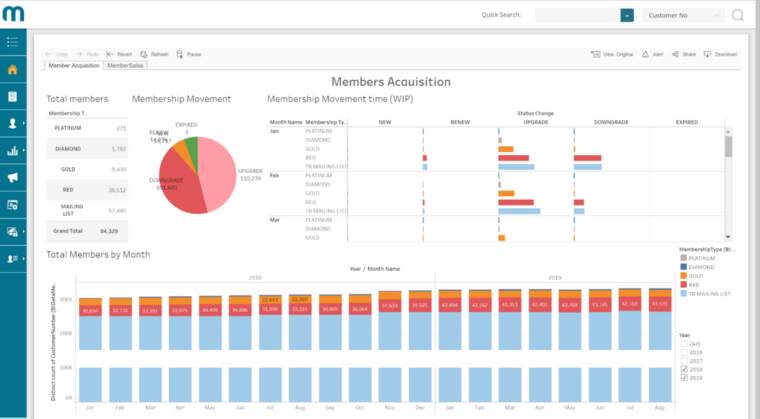Go to the Home icon in the sidebar

click(13, 69)
